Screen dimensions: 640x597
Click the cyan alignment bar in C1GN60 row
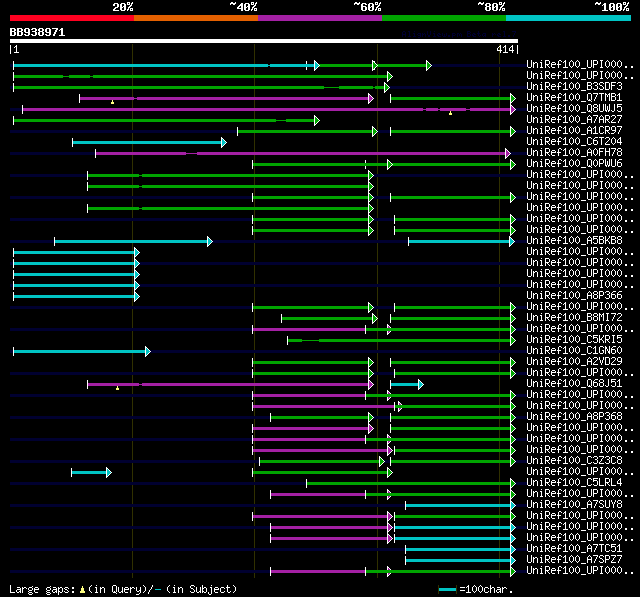[x=82, y=351]
